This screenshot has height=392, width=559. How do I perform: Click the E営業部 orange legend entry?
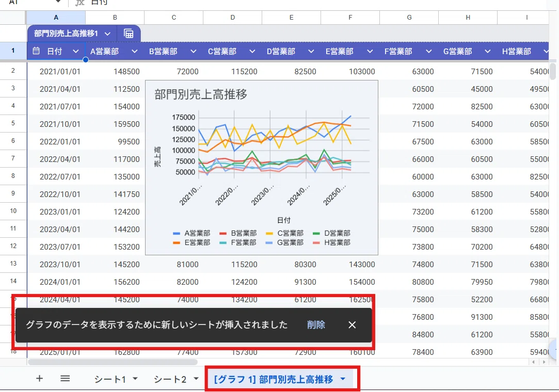coord(191,243)
